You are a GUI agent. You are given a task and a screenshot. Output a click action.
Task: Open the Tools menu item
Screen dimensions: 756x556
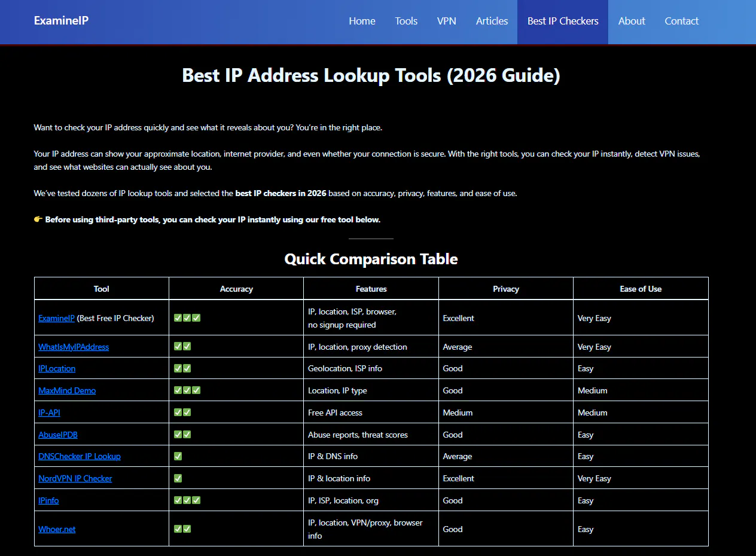(x=406, y=21)
